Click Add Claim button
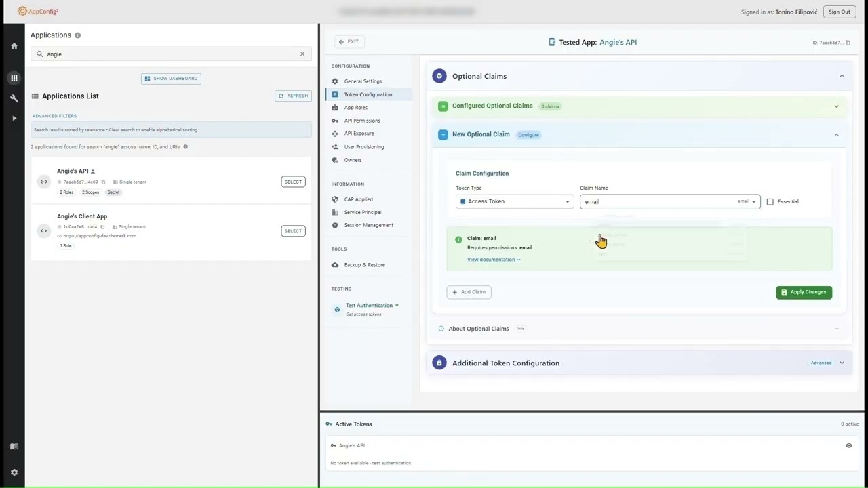The image size is (868, 488). pyautogui.click(x=469, y=292)
